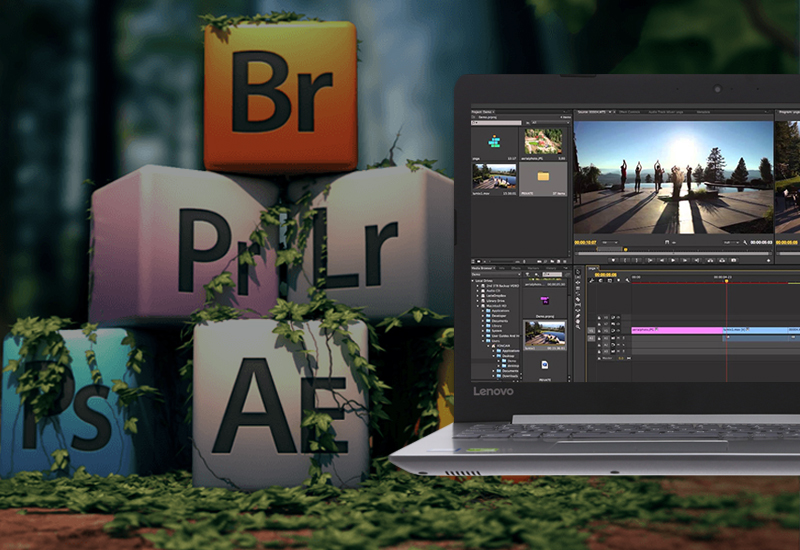This screenshot has height=550, width=800.
Task: Click Go to In in Source monitor
Action: tap(650, 260)
